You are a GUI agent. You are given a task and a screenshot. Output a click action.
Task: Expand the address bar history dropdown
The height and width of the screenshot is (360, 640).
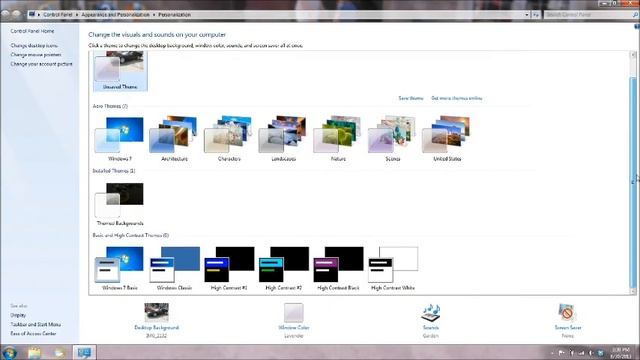pyautogui.click(x=527, y=15)
